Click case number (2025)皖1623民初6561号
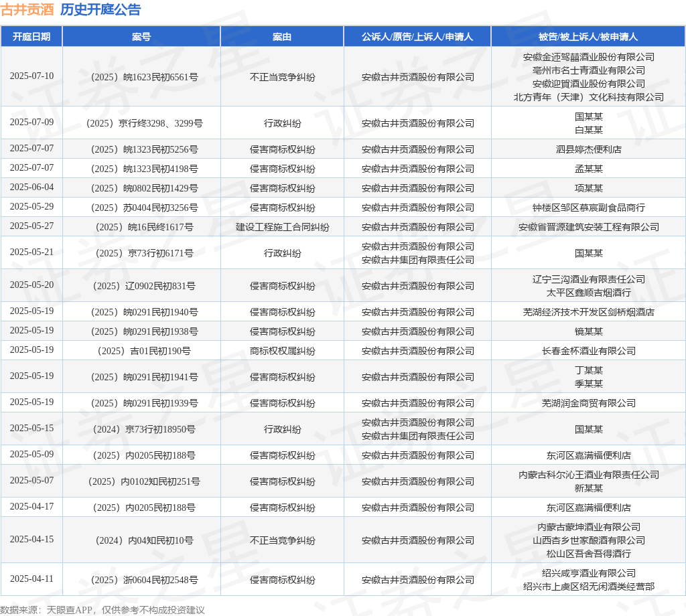The image size is (686, 616). [x=145, y=78]
